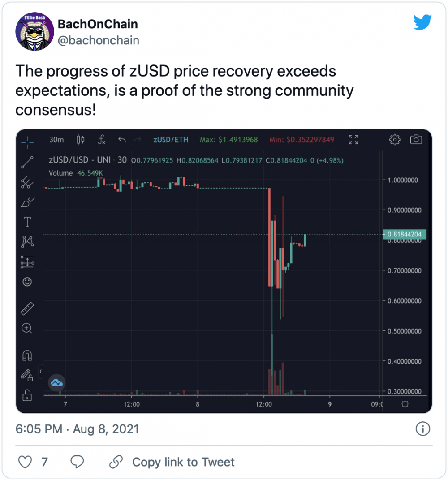This screenshot has width=448, height=480.
Task: Switch to the zUSD/ETH pair
Action: click(171, 140)
